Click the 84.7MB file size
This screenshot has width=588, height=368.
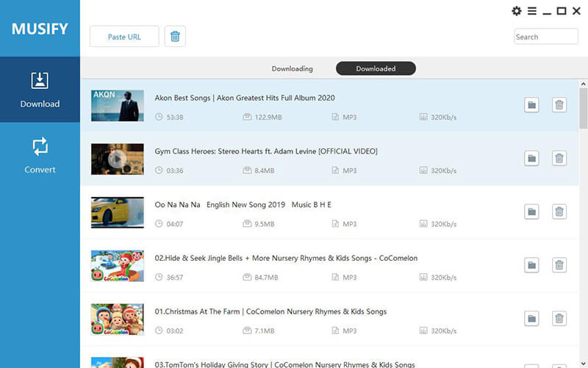[266, 278]
